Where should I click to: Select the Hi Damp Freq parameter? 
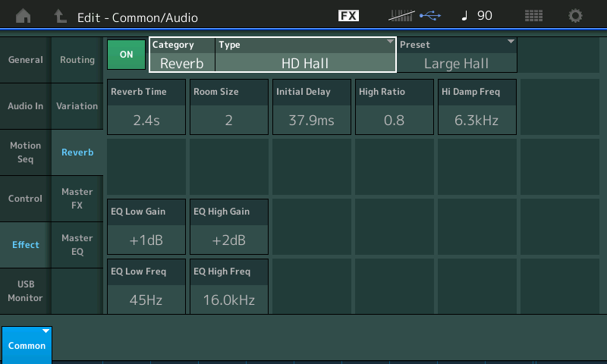(477, 107)
